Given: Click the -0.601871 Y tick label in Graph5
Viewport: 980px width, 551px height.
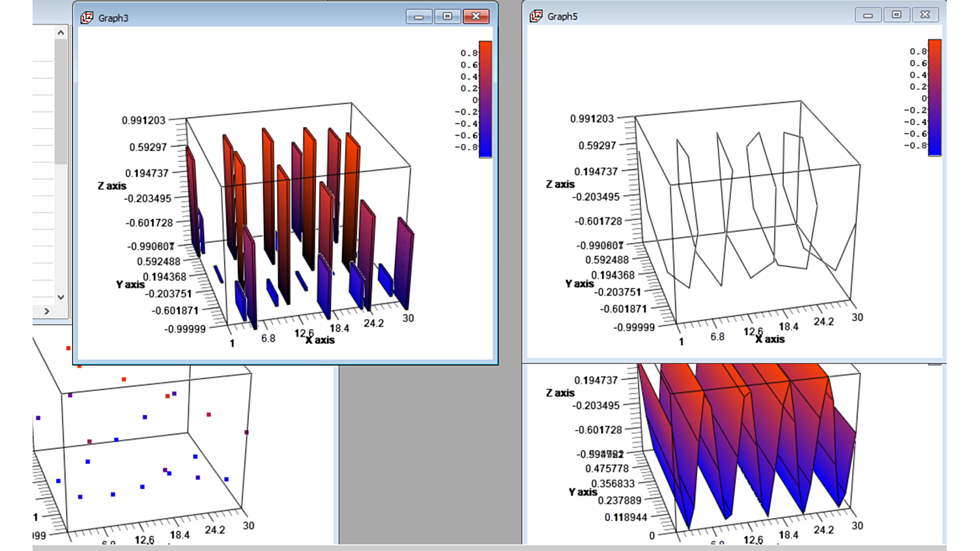Looking at the screenshot, I should [x=624, y=309].
